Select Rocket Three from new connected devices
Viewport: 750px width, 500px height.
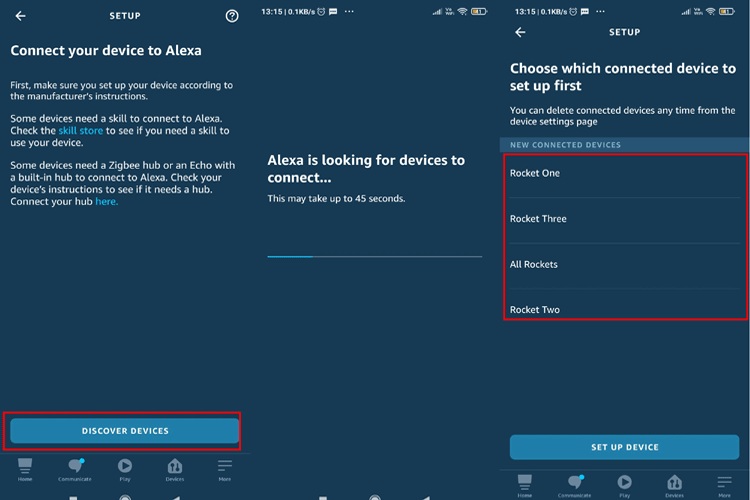pyautogui.click(x=625, y=219)
